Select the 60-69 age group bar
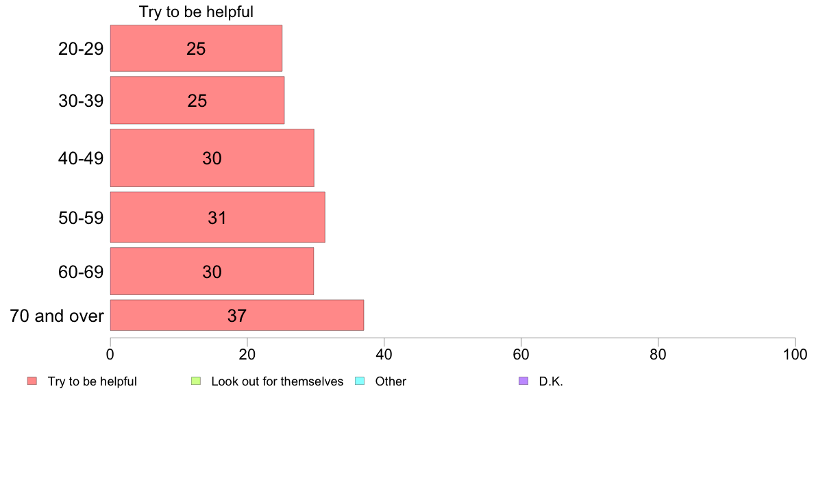This screenshot has height=504, width=814. click(x=212, y=271)
